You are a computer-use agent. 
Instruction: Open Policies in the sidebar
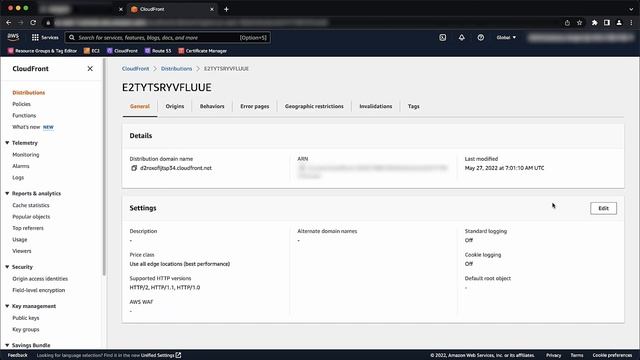tap(21, 104)
